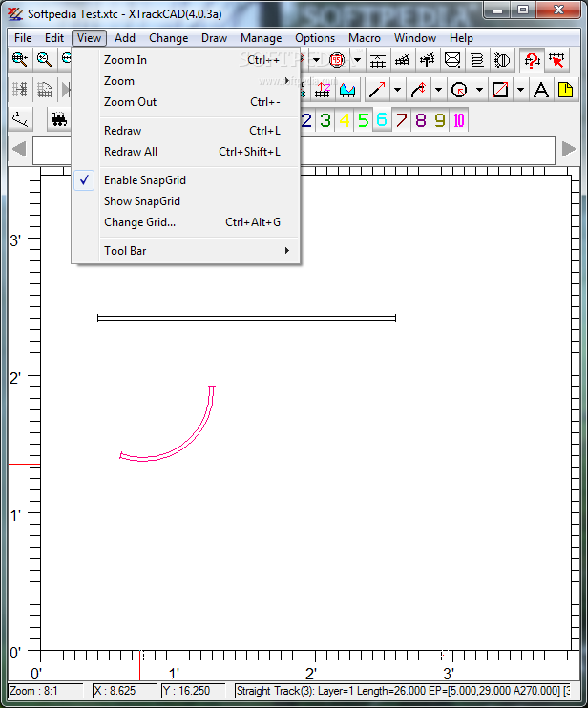Viewport: 588px width, 708px height.
Task: Click the black straight track on canvas
Action: click(x=246, y=318)
